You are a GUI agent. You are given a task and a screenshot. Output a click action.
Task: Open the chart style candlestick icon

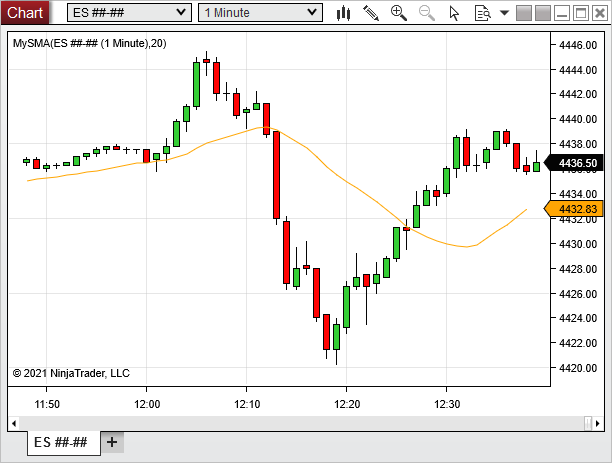point(344,13)
